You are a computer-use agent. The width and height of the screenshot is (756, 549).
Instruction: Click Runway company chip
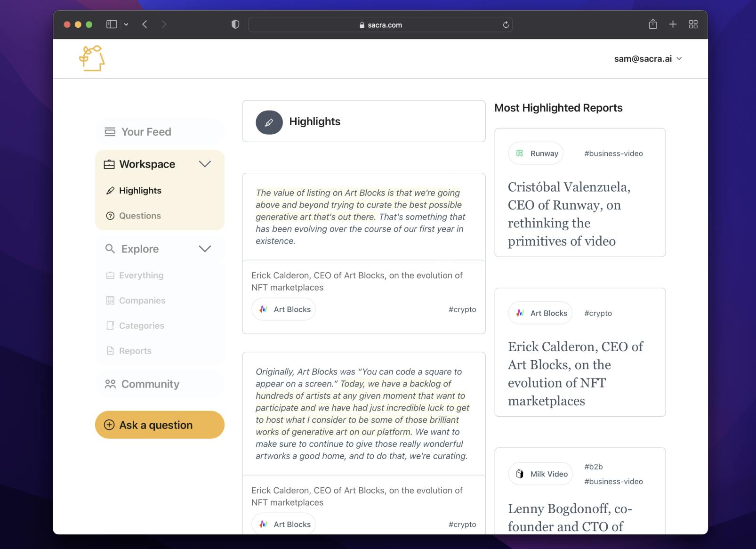[x=536, y=153]
